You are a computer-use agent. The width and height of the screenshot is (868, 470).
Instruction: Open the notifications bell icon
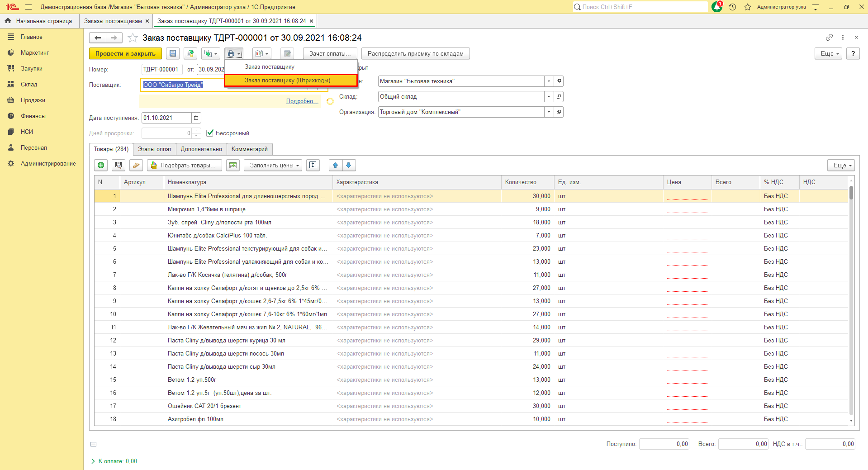tap(717, 7)
